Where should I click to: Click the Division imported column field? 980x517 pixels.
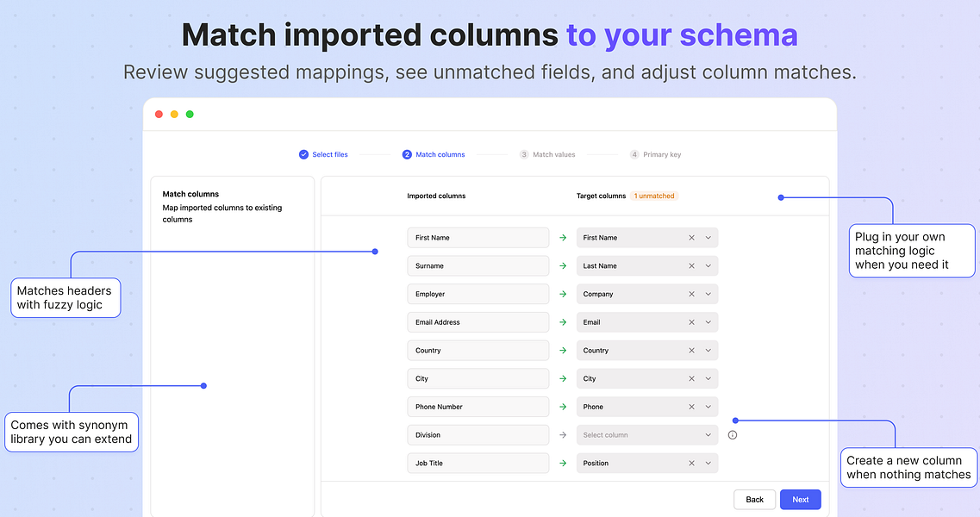click(478, 435)
